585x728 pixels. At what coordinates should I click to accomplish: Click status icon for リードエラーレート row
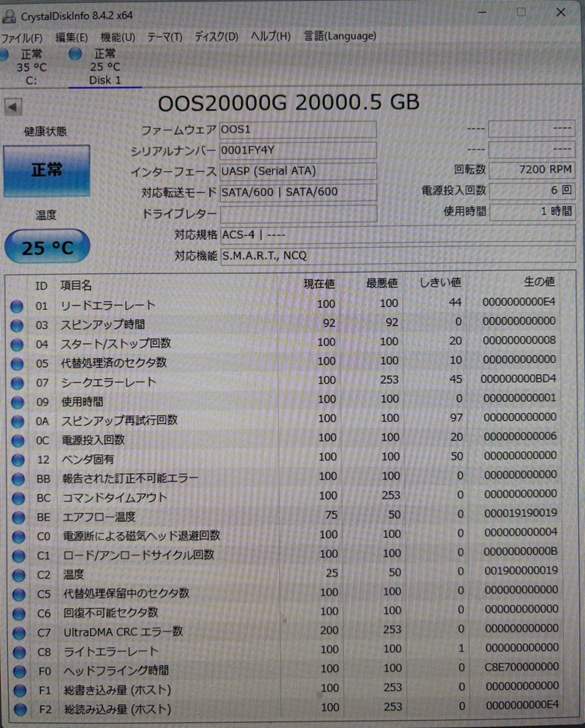tap(17, 306)
